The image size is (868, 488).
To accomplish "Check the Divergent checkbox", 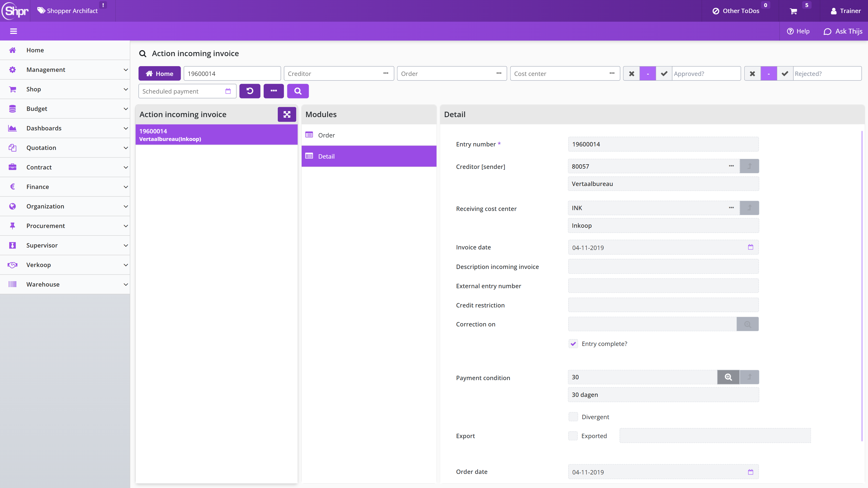I will [x=573, y=417].
